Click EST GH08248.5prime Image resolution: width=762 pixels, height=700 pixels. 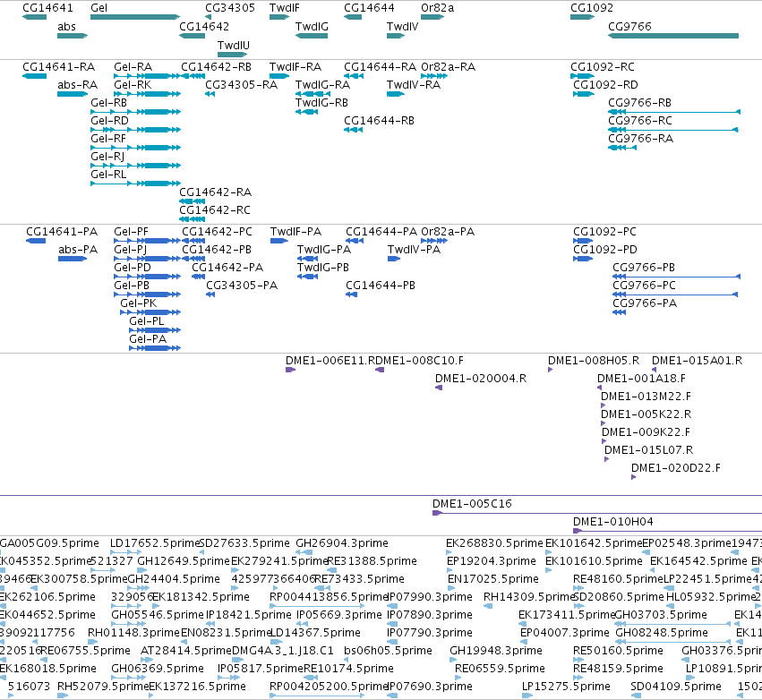pyautogui.click(x=662, y=632)
